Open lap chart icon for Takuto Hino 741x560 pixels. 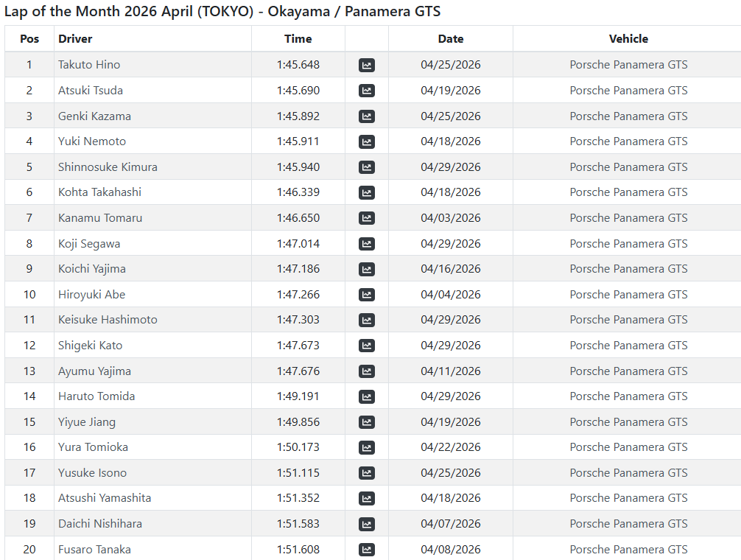(x=367, y=66)
